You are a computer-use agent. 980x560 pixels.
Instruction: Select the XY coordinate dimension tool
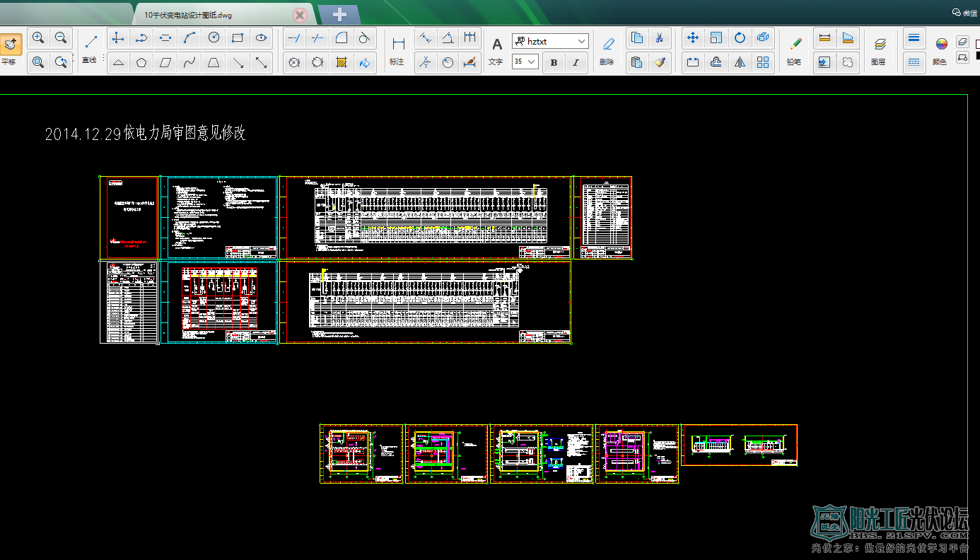click(x=424, y=62)
